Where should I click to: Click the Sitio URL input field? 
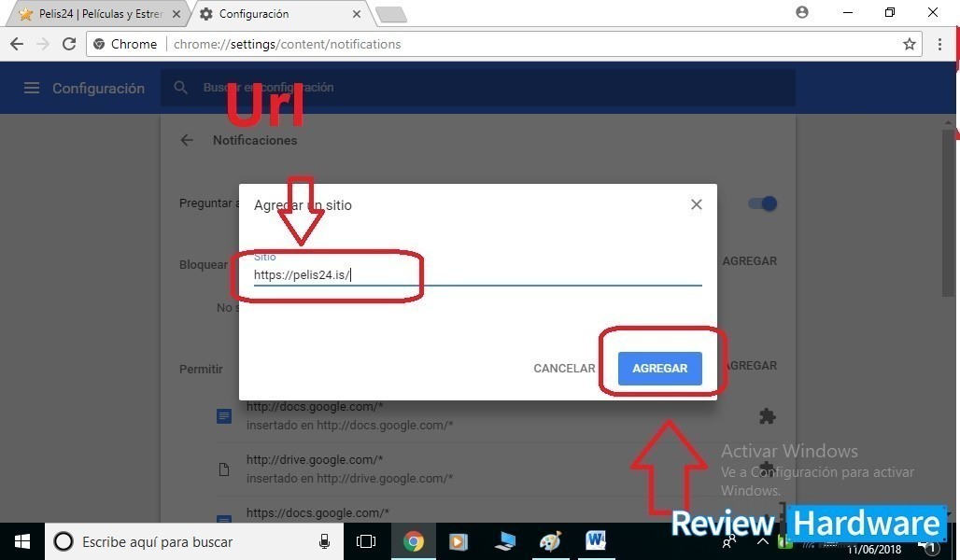click(477, 274)
